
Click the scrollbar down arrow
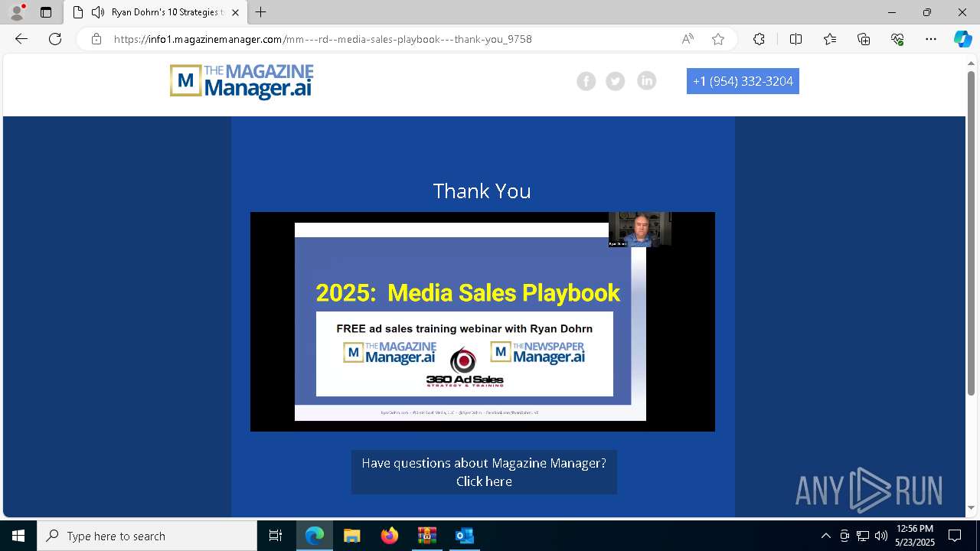pyautogui.click(x=972, y=507)
